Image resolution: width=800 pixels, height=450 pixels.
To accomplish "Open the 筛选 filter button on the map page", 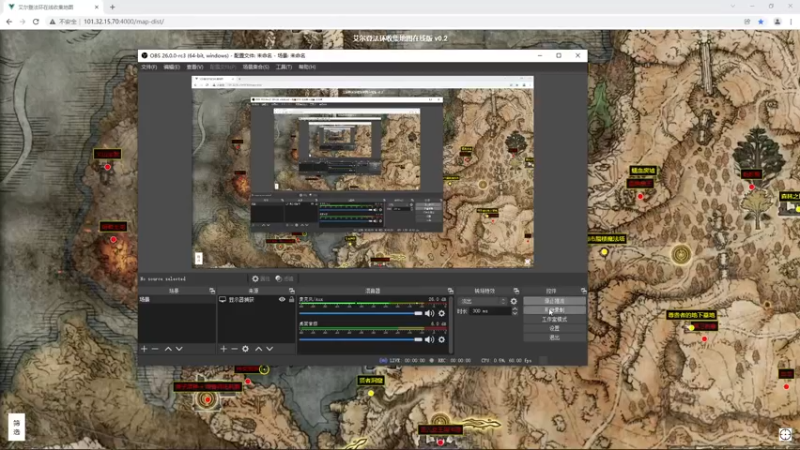I will 16,427.
